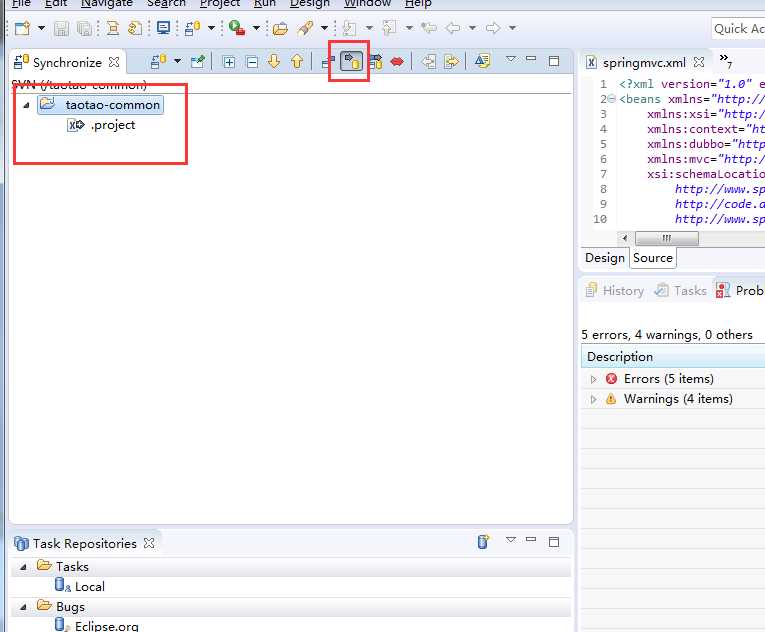Image resolution: width=765 pixels, height=632 pixels.
Task: Click main toolbar Synchronize icon
Action: click(192, 28)
